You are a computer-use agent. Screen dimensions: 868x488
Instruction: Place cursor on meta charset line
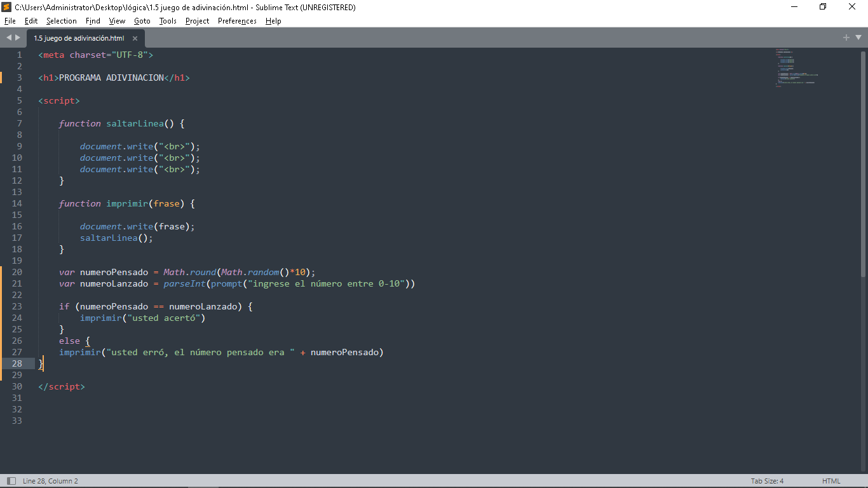point(96,55)
